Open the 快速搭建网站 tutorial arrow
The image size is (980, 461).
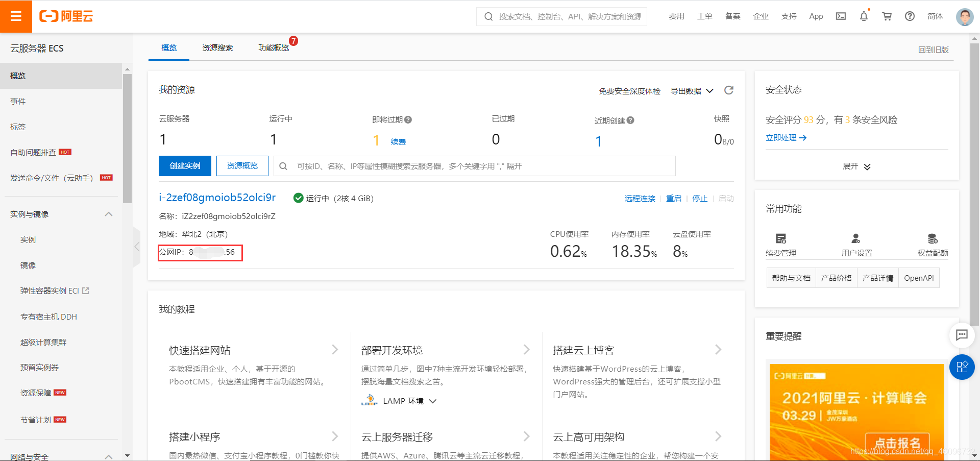335,350
